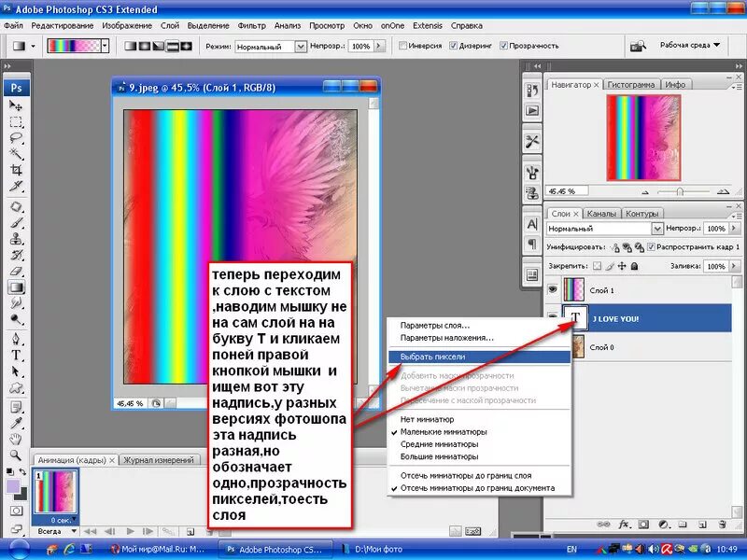Play the animation
Image resolution: width=747 pixels, height=560 pixels.
click(x=131, y=531)
